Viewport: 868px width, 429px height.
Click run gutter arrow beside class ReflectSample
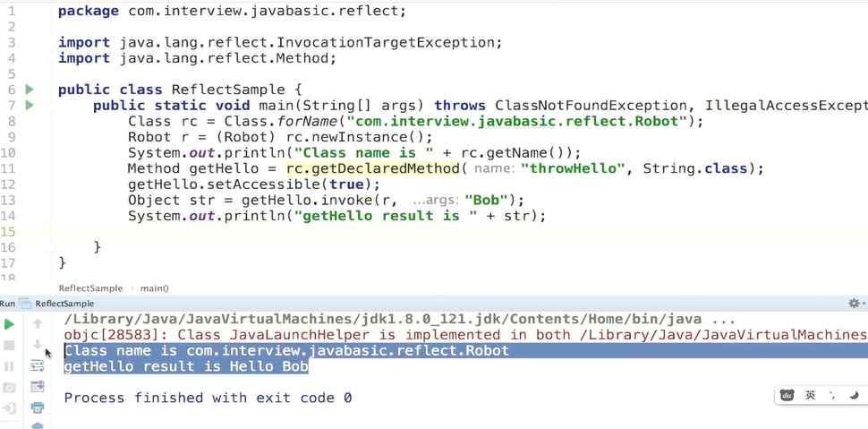pos(30,90)
